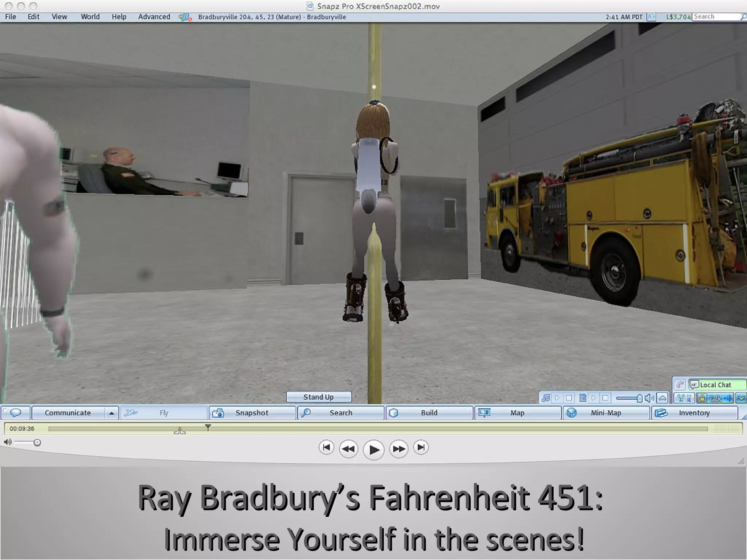Click the movie scrubber track

click(x=378, y=429)
